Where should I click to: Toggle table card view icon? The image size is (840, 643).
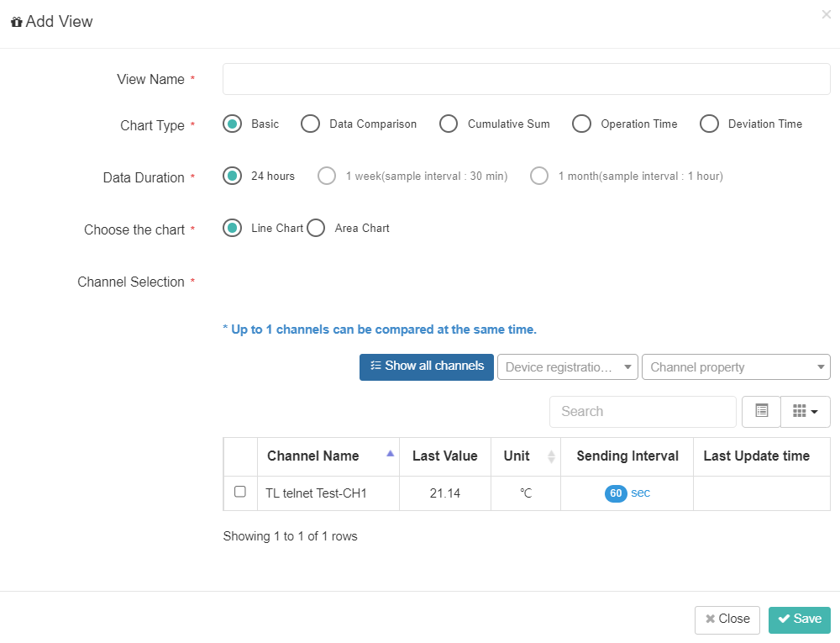[x=761, y=411]
